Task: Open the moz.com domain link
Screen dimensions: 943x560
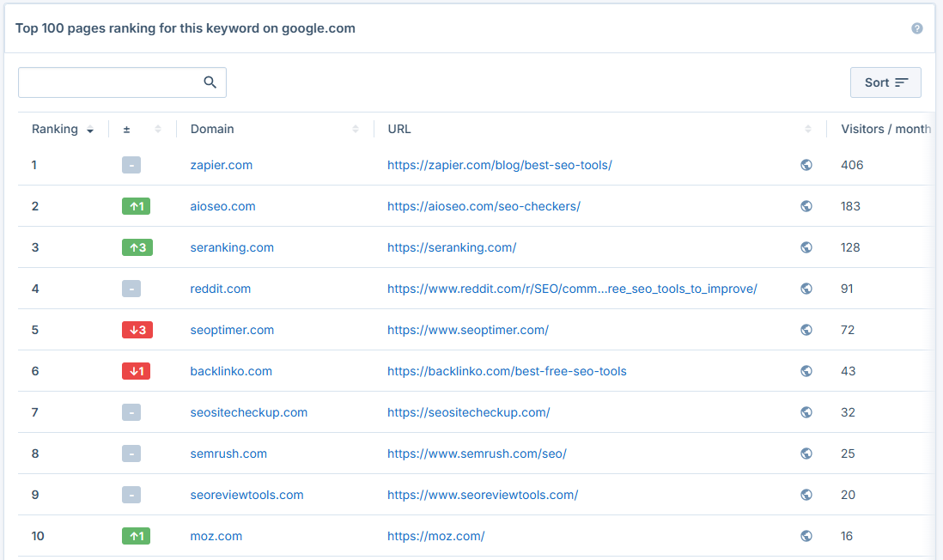Action: coord(216,536)
